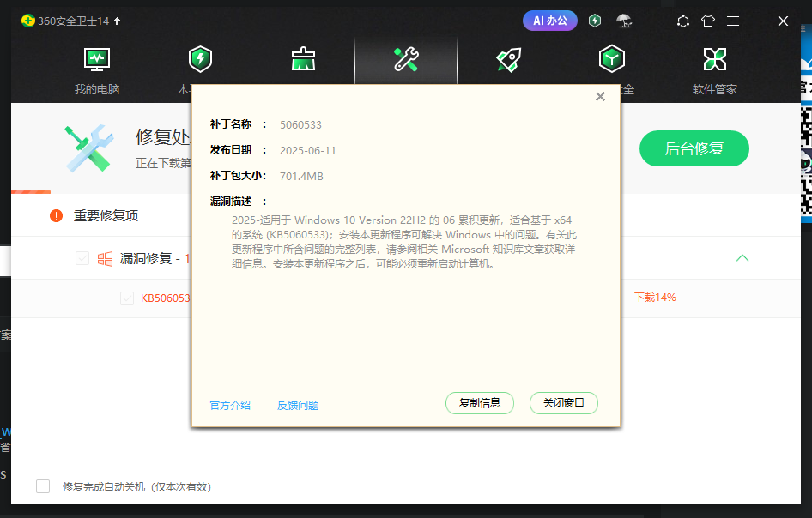Enable 修复完成自动关机 checkbox

coord(43,485)
